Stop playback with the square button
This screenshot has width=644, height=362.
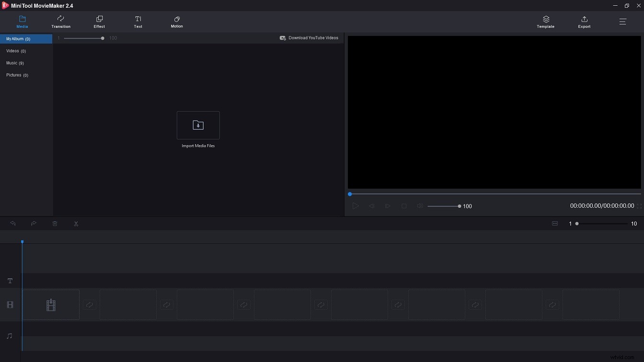(404, 206)
